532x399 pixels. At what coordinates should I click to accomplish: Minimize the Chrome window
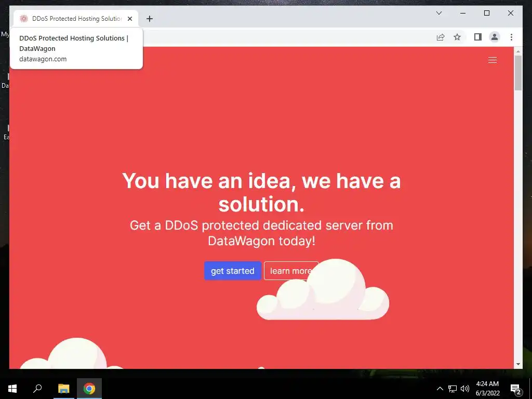click(x=463, y=13)
